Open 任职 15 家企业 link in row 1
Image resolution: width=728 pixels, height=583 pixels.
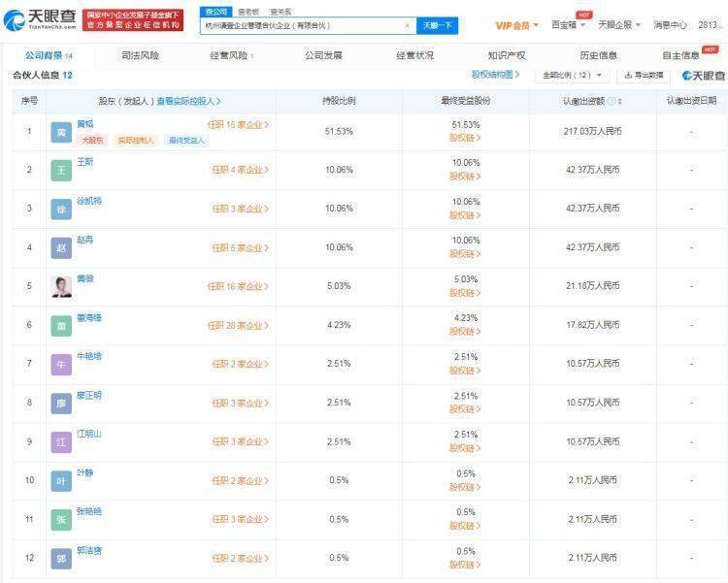click(238, 125)
